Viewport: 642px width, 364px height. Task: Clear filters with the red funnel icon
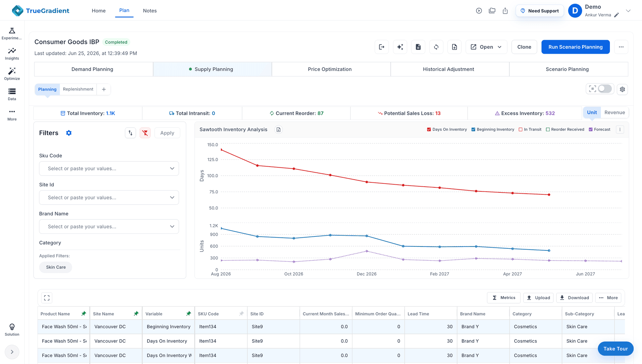145,133
